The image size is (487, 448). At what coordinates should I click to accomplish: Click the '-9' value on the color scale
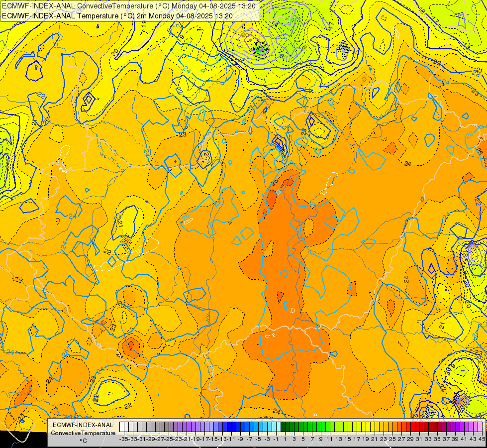[240, 439]
